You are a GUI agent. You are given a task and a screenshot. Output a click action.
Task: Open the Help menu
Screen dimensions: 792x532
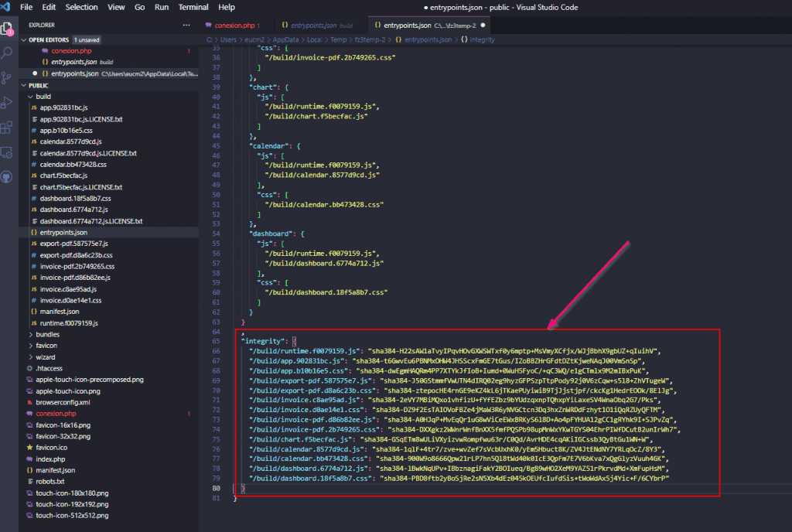point(227,7)
